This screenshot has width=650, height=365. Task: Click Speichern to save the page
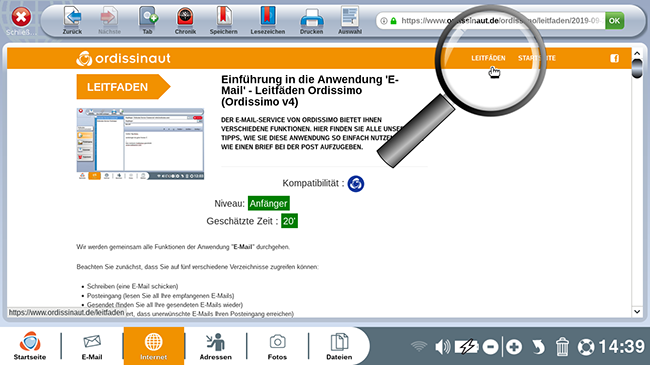pyautogui.click(x=223, y=20)
